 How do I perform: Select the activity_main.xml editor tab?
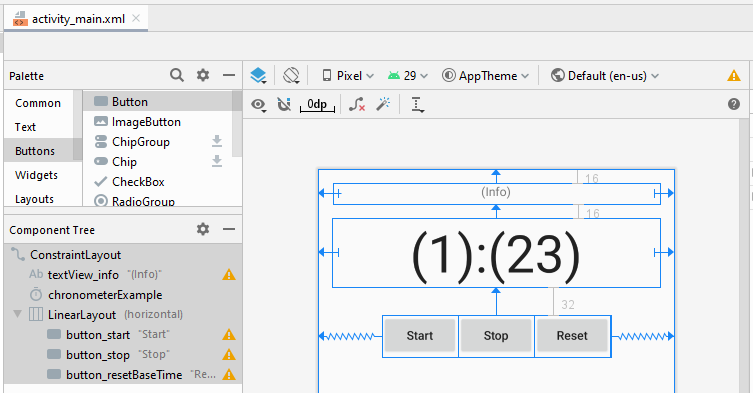76,19
